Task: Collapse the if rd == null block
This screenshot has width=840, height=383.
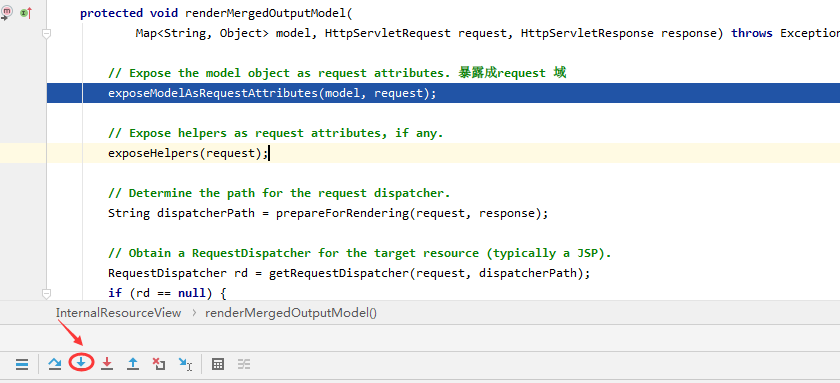Action: (47, 294)
